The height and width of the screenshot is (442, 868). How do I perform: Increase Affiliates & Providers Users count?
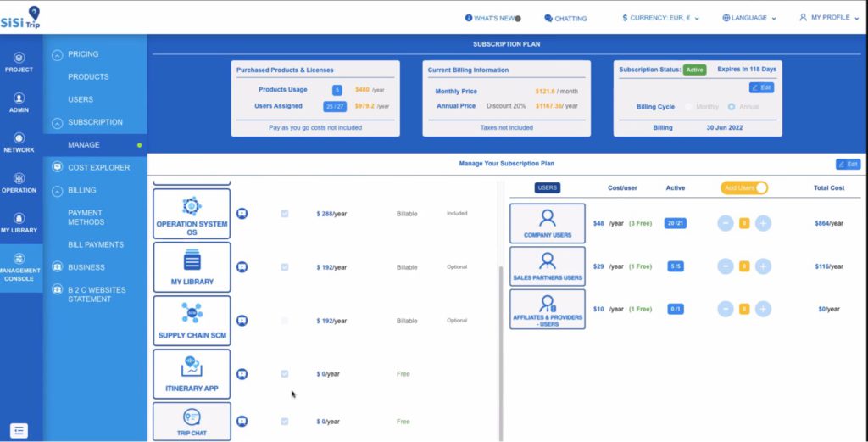click(x=764, y=309)
